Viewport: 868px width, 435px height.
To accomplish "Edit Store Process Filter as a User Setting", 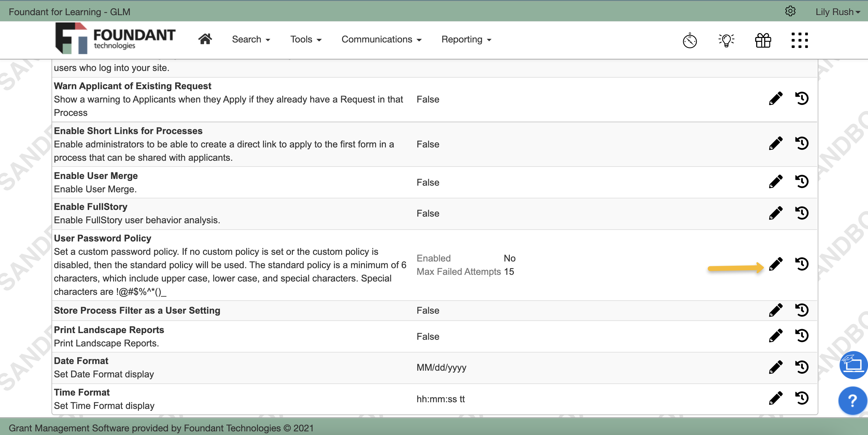I will tap(776, 310).
